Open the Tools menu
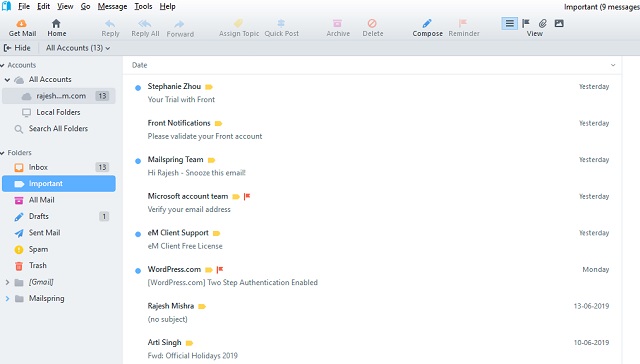 [x=143, y=7]
